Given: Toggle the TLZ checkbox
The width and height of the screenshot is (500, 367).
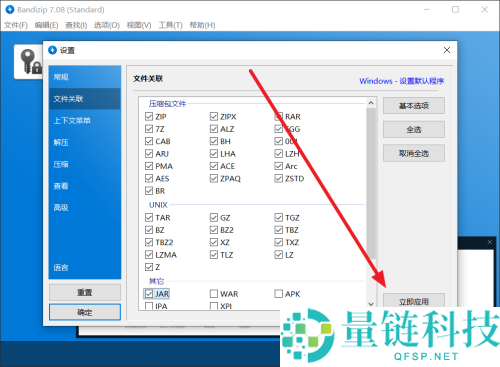Looking at the screenshot, I should pyautogui.click(x=214, y=255).
